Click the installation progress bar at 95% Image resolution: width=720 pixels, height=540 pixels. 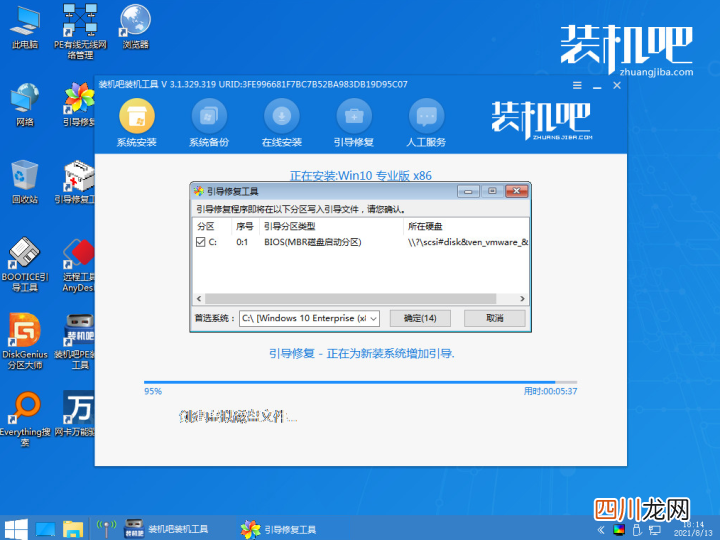360,382
